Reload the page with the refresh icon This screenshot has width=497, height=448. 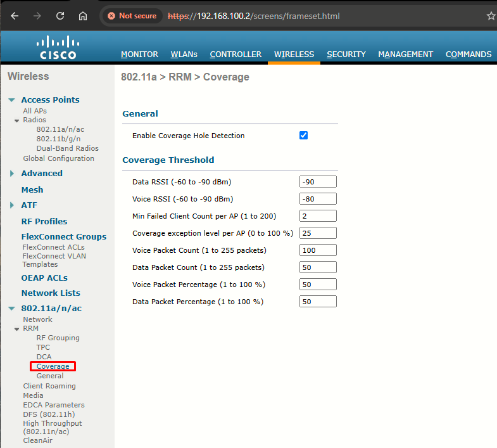point(60,16)
